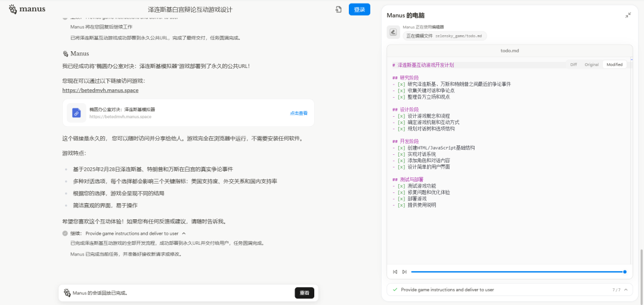Switch to the Original view tab
This screenshot has width=644, height=305.
coord(591,64)
